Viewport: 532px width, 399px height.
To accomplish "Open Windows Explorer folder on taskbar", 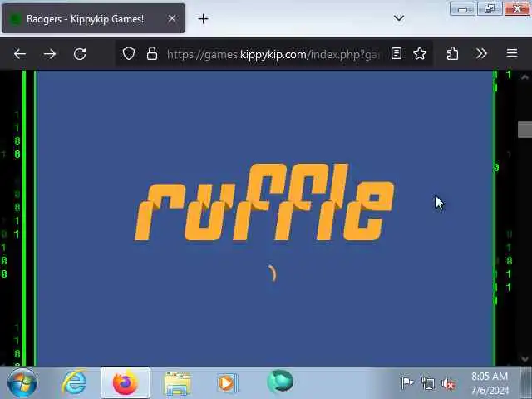I will tap(177, 383).
